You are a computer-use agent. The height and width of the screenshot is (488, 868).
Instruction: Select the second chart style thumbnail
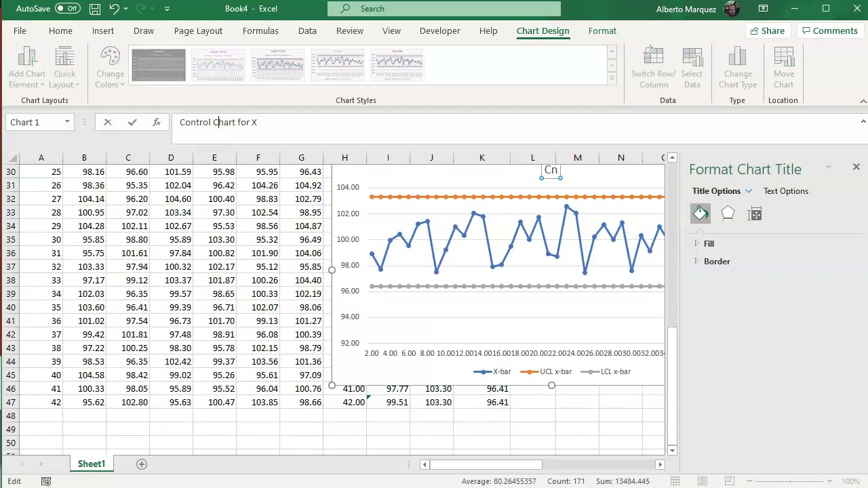(218, 65)
